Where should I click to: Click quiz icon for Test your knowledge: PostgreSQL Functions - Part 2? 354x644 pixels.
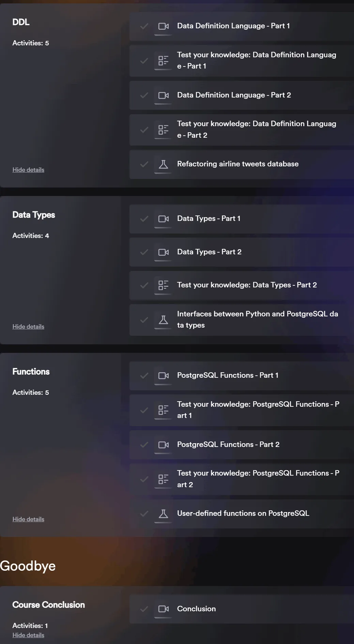(x=164, y=479)
